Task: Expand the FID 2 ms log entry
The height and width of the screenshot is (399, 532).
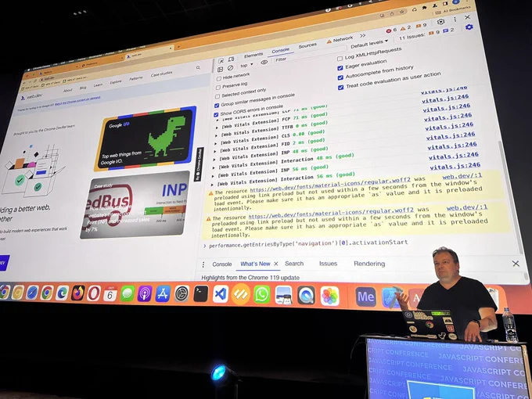Action: pyautogui.click(x=215, y=151)
